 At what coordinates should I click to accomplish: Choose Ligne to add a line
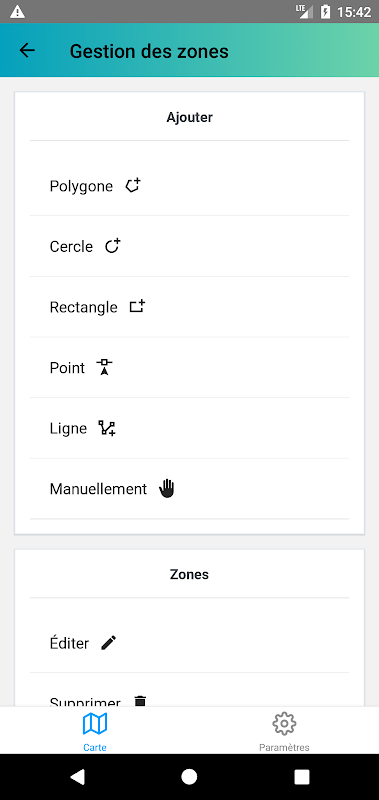point(189,428)
